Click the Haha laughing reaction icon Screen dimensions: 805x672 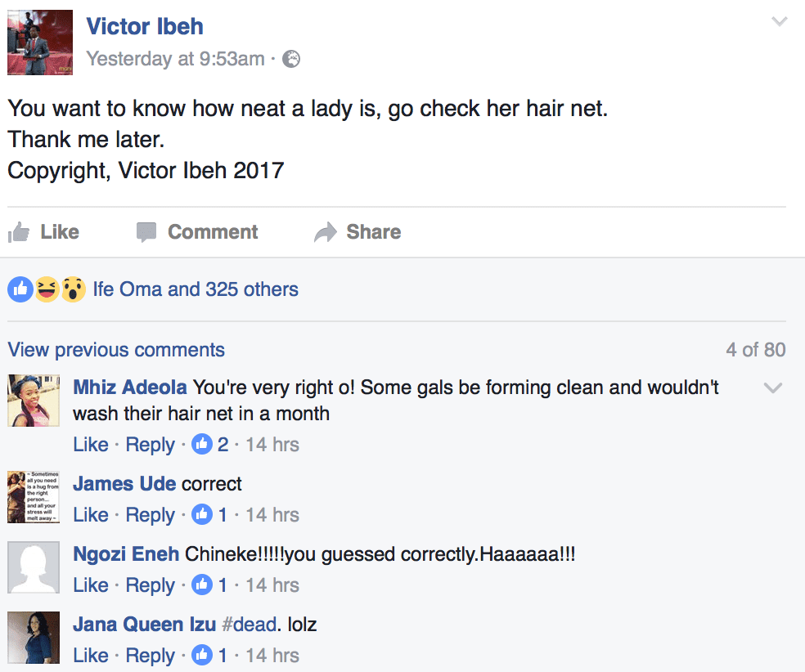pos(47,289)
